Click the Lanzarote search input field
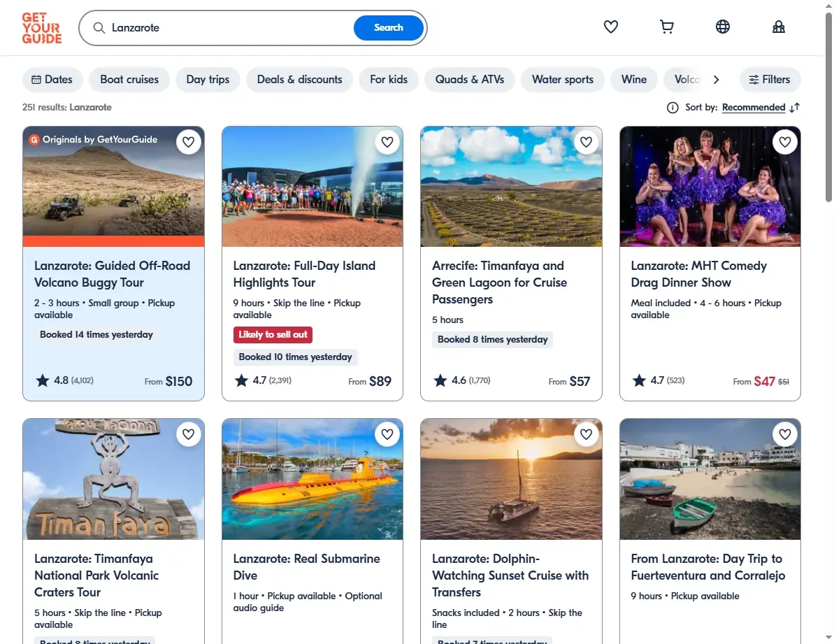Viewport: 834px width, 644px height. tap(229, 28)
